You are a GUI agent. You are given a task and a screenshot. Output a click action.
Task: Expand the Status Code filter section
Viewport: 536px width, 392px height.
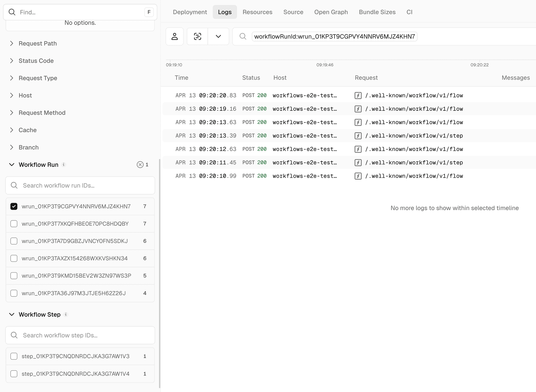coord(36,61)
